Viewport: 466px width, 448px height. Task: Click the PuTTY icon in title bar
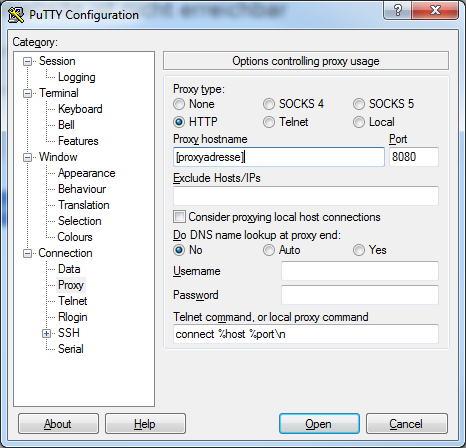16,15
